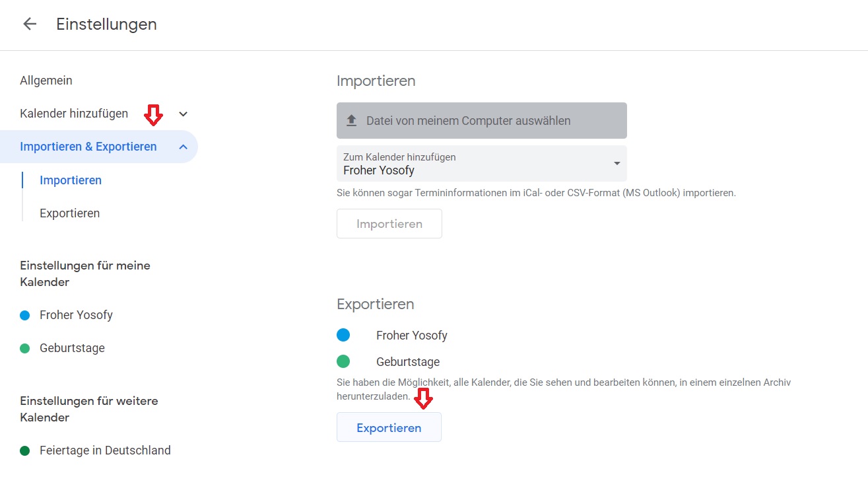Click the dropdown arrow of calendar selector
868x504 pixels.
(x=617, y=163)
